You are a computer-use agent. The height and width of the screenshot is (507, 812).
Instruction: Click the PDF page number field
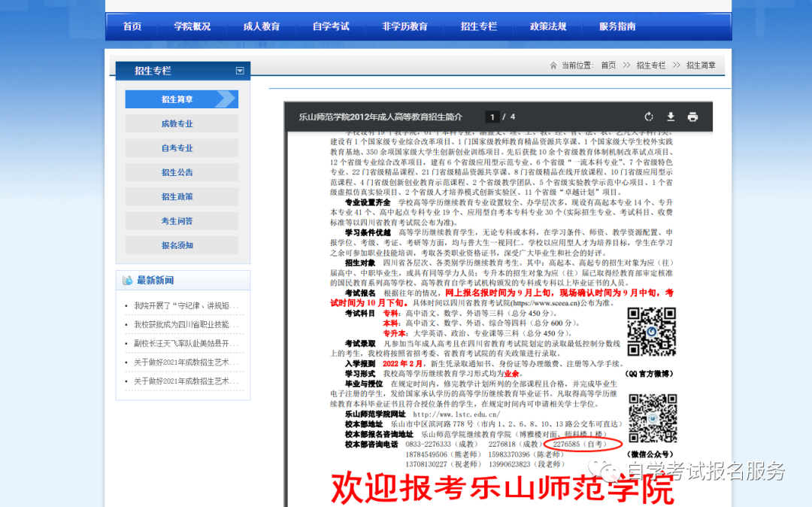pyautogui.click(x=492, y=117)
